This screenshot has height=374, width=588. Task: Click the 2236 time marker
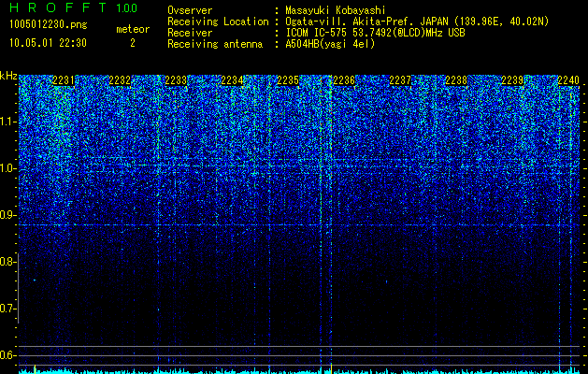click(344, 80)
